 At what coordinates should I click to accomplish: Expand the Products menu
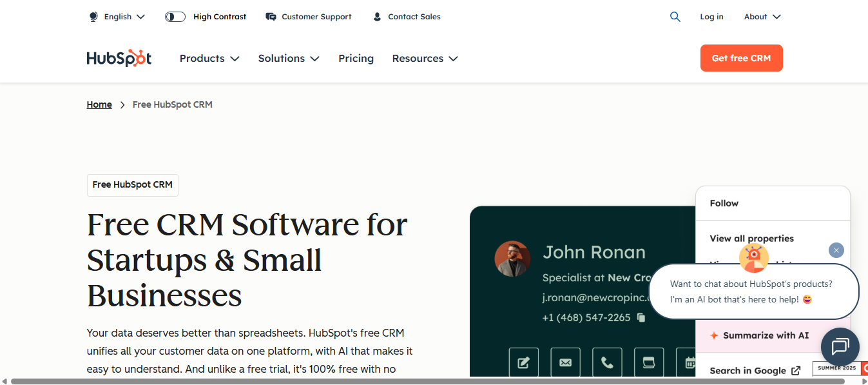209,58
